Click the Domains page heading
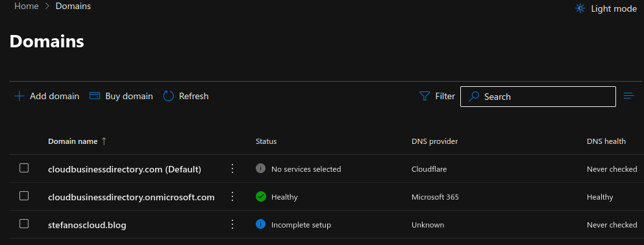This screenshot has width=644, height=245. click(x=46, y=41)
